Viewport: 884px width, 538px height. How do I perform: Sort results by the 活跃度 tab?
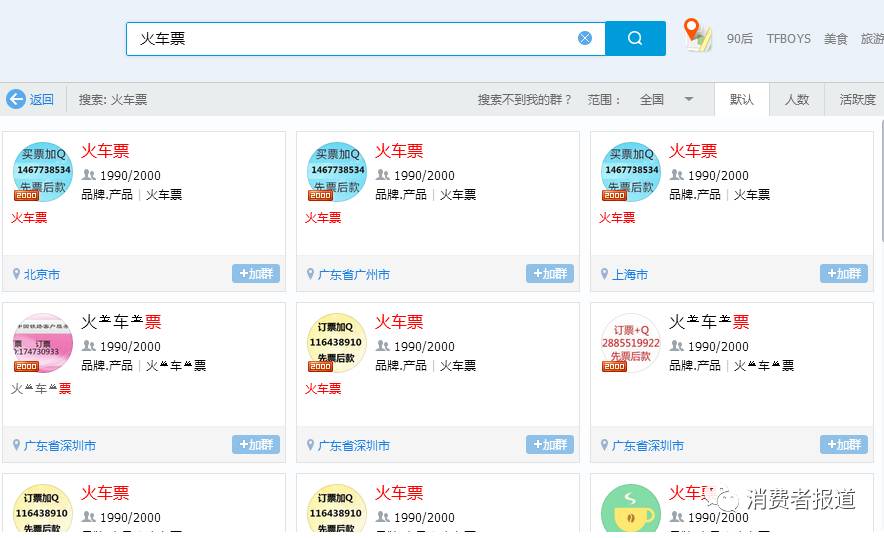tap(856, 100)
